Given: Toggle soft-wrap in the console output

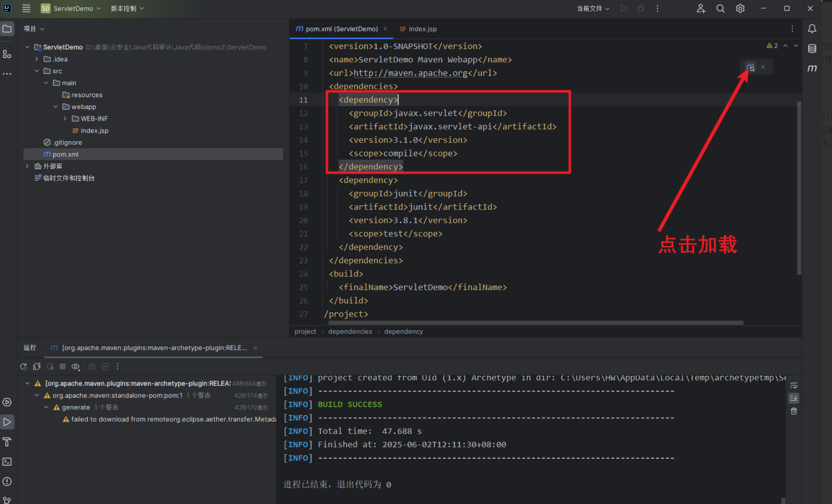Looking at the screenshot, I should [x=794, y=386].
